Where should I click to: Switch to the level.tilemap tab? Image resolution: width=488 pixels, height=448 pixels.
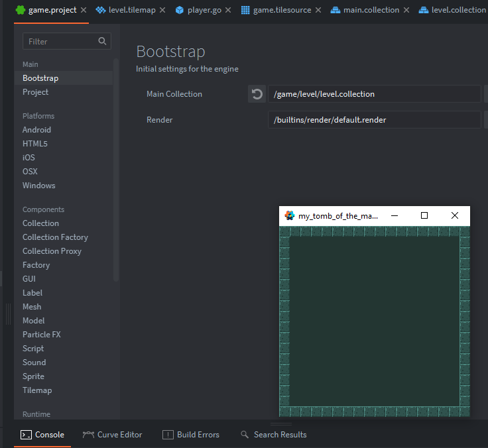[x=131, y=11]
